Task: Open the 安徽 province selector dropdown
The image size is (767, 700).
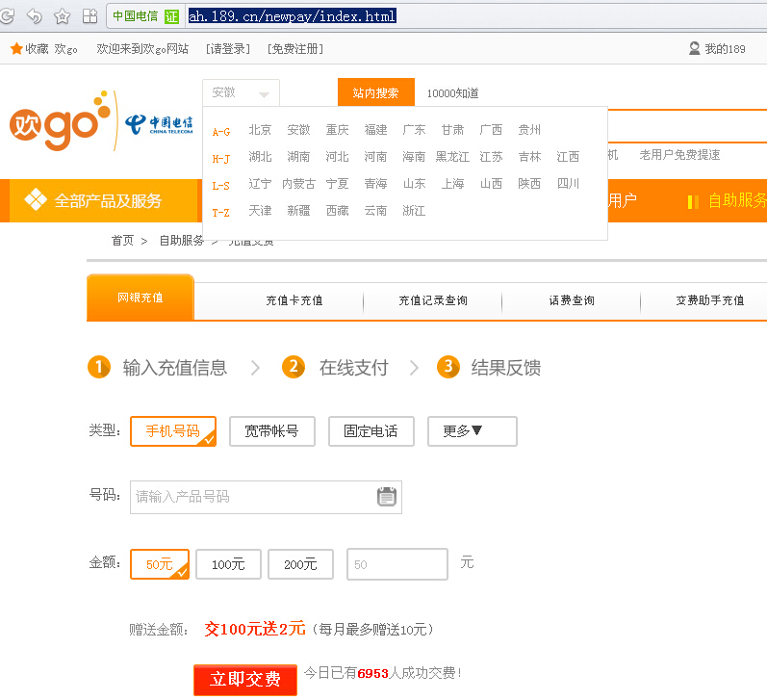Action: click(x=241, y=93)
